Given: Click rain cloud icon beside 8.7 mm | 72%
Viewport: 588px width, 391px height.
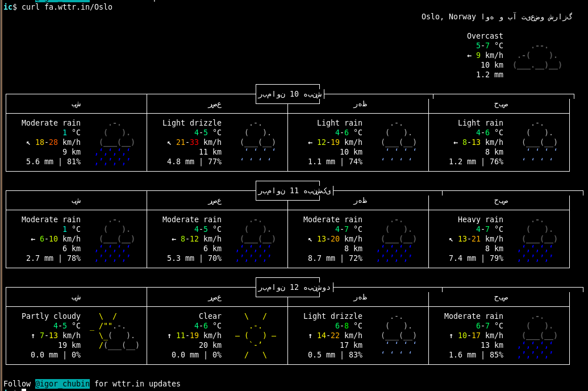Looking at the screenshot, I should click(397, 239).
